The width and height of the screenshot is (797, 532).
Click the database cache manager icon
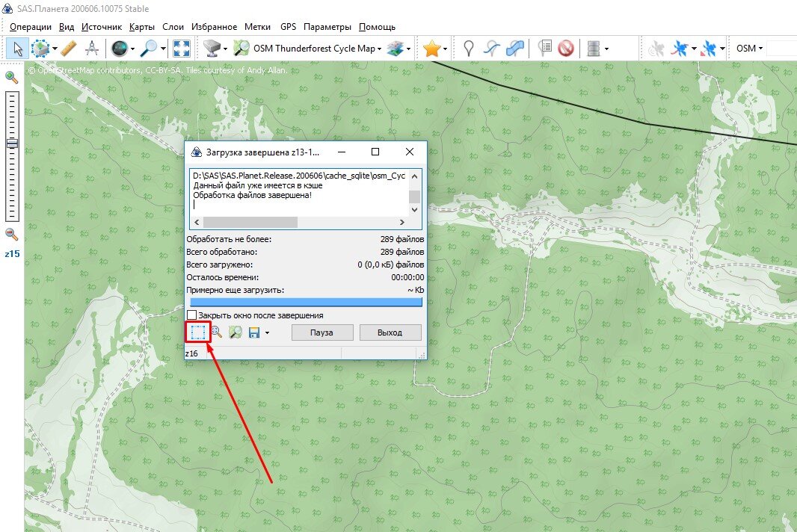(x=593, y=49)
